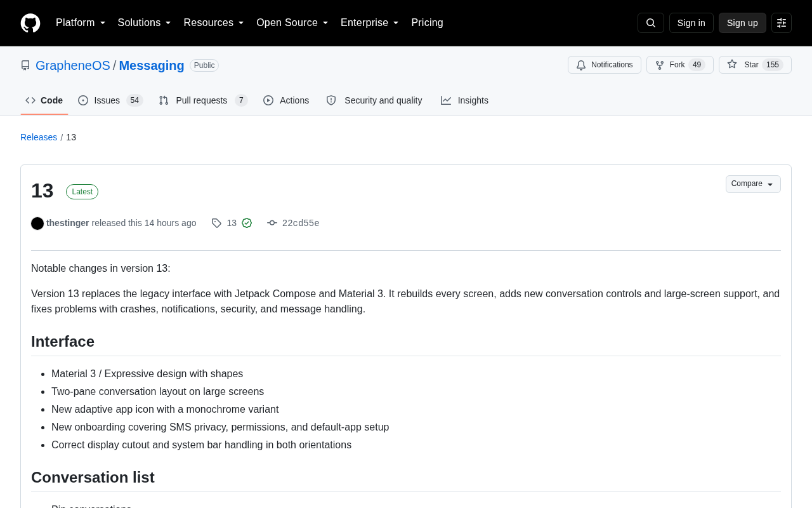Click the 'Correct display cutout' bullet

(x=201, y=445)
